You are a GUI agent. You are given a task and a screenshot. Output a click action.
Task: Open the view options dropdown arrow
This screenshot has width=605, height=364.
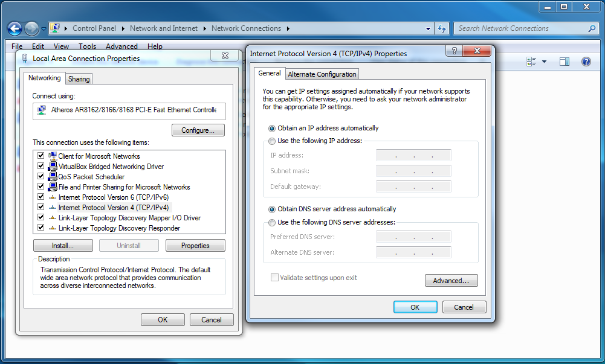click(x=544, y=62)
